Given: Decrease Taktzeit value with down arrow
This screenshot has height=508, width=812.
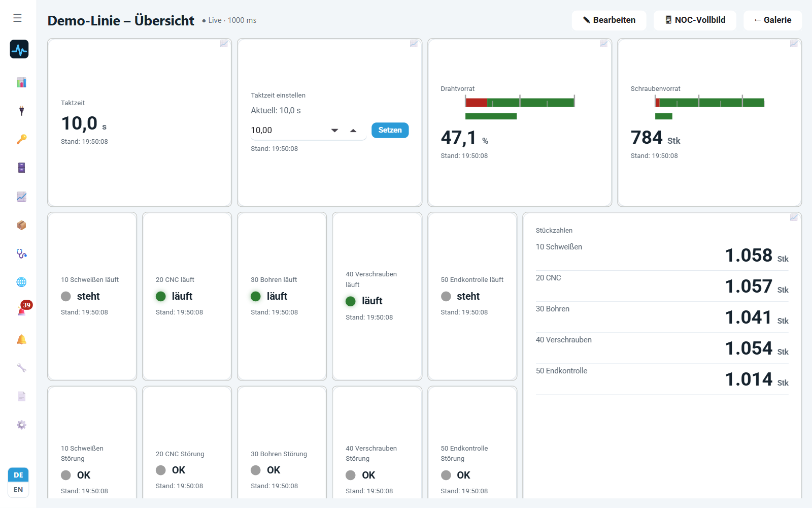Looking at the screenshot, I should (334, 131).
